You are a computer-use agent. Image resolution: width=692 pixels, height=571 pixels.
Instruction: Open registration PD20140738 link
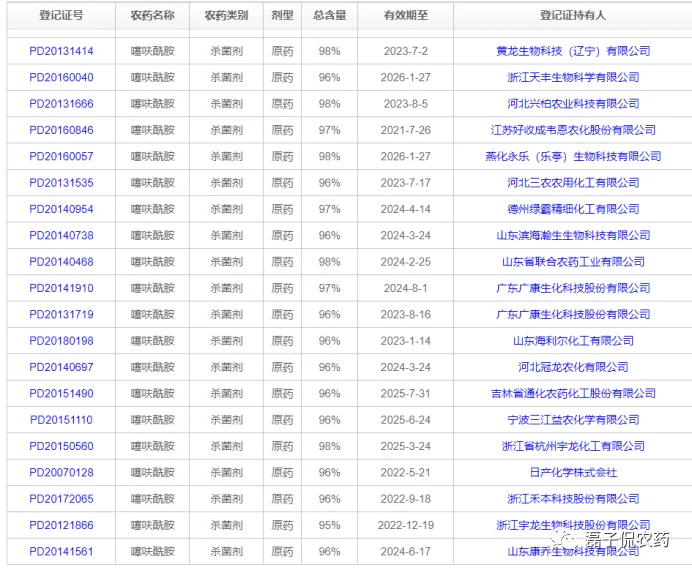(x=61, y=236)
